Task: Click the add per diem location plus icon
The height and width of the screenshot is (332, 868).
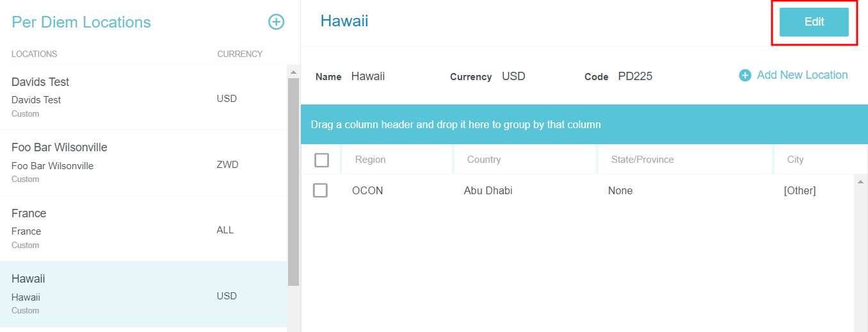Action: pyautogui.click(x=276, y=22)
